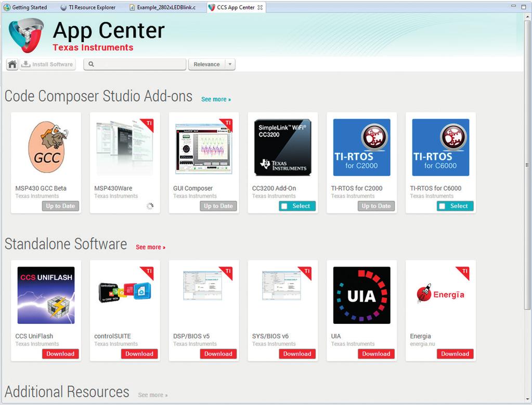This screenshot has width=532, height=405.
Task: Click the TI-RTOS for C6000 icon
Action: [x=440, y=147]
